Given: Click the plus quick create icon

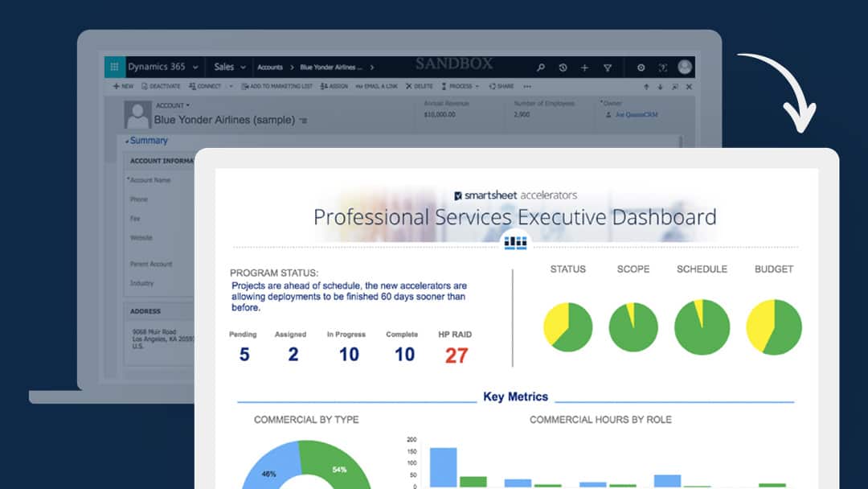Looking at the screenshot, I should pyautogui.click(x=584, y=68).
